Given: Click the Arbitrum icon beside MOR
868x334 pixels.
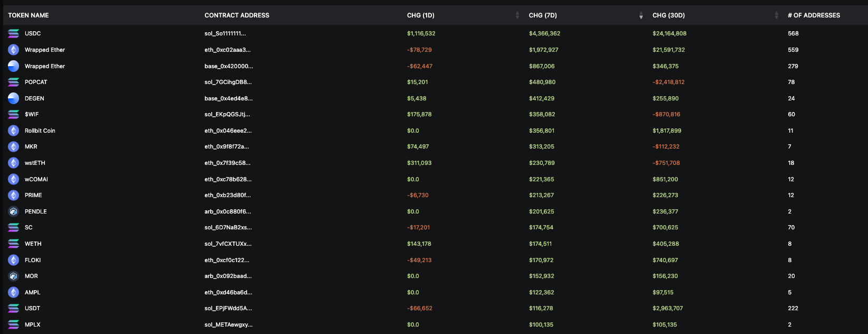Looking at the screenshot, I should 14,276.
